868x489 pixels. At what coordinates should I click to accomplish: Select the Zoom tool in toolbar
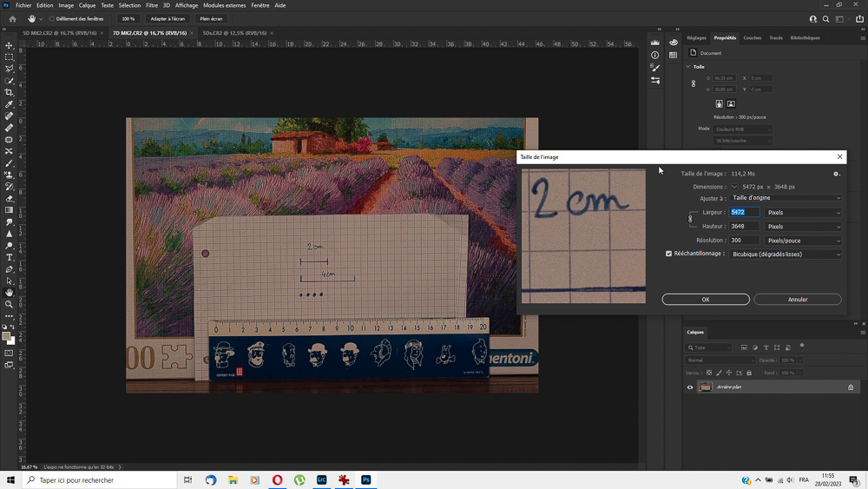coord(9,304)
